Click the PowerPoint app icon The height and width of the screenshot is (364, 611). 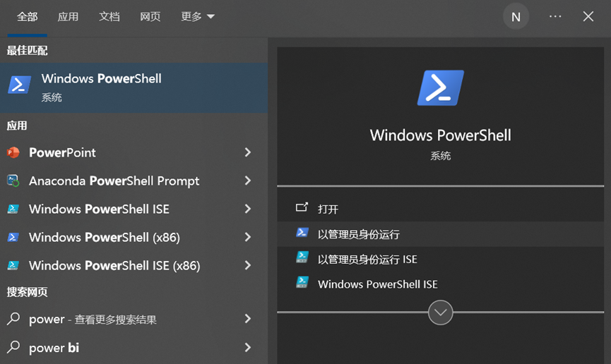click(x=13, y=152)
